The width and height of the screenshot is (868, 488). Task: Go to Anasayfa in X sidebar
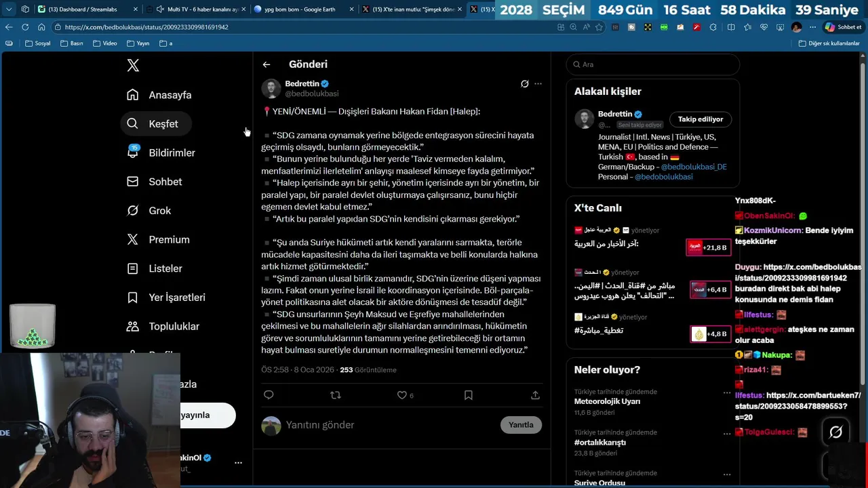159,95
